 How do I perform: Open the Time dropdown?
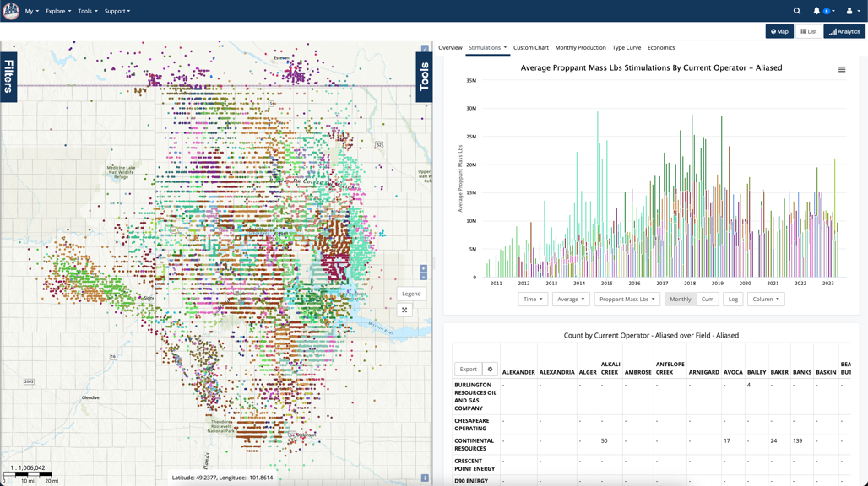coord(532,299)
